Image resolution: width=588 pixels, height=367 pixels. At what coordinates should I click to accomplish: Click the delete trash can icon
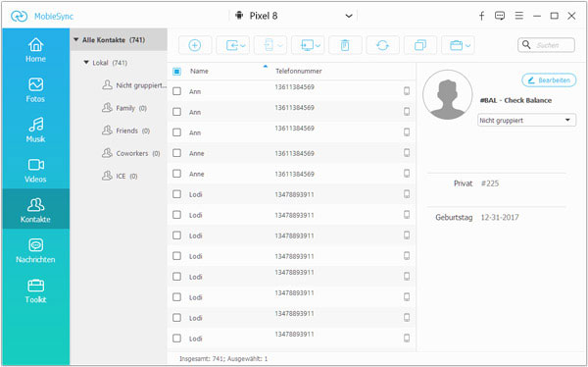pos(345,45)
